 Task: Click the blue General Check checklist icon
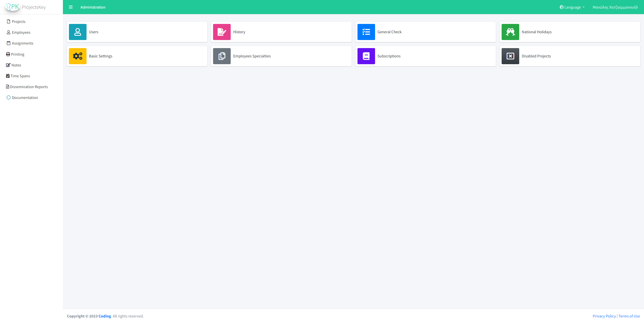pos(366,32)
